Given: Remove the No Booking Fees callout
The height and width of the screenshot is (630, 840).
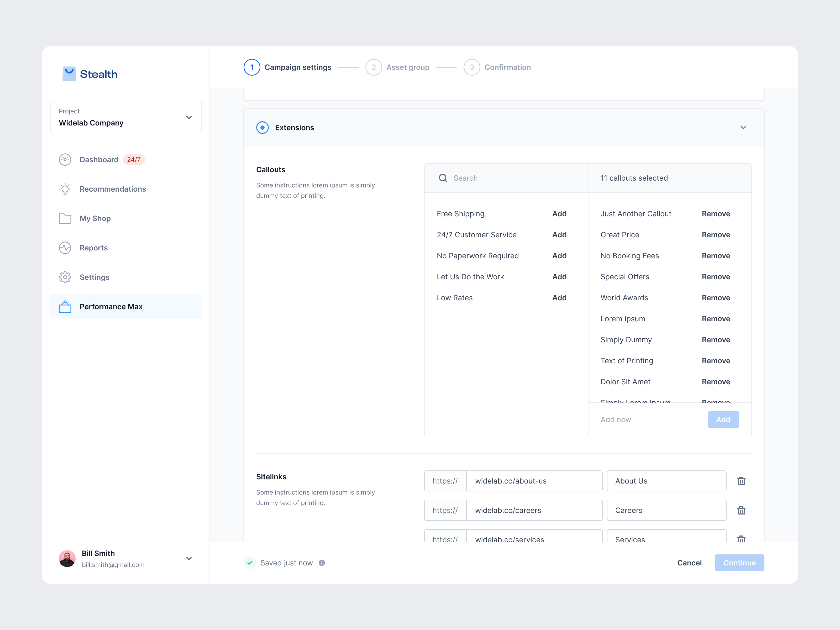Looking at the screenshot, I should tap(716, 256).
